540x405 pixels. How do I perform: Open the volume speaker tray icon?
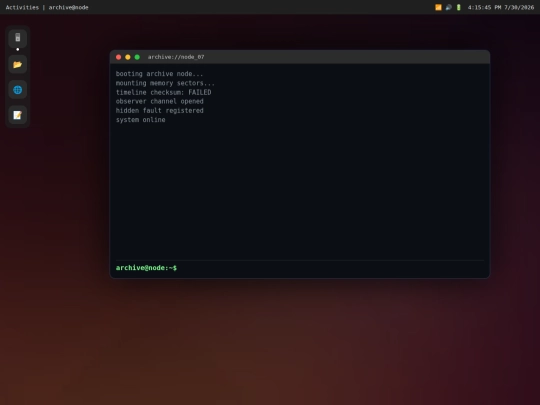(x=448, y=7)
